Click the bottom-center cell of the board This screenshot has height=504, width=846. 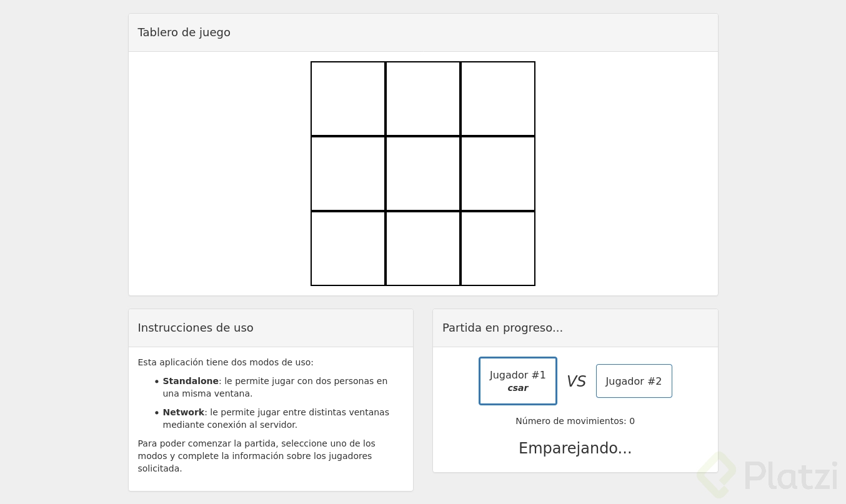tap(423, 248)
